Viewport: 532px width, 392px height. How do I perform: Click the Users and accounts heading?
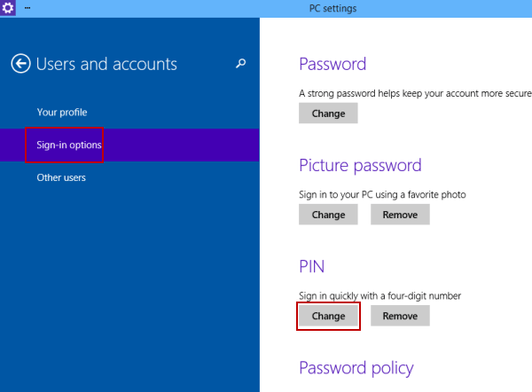point(106,64)
